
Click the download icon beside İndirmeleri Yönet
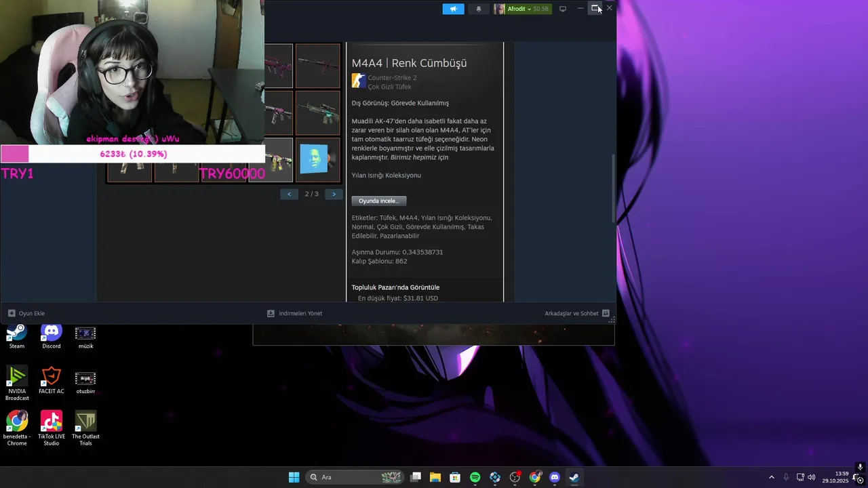tap(271, 313)
